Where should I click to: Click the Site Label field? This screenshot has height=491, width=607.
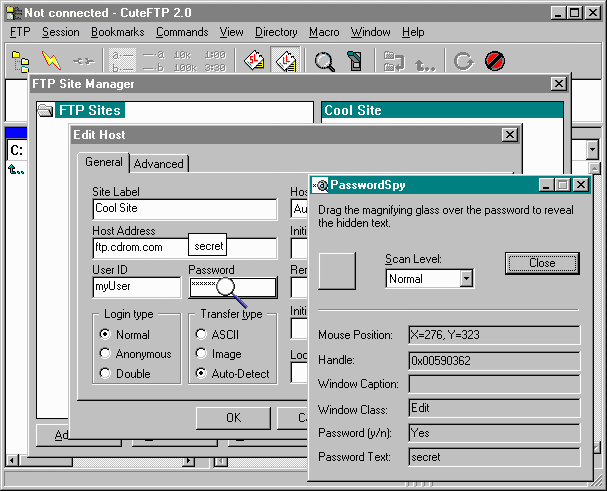point(185,209)
